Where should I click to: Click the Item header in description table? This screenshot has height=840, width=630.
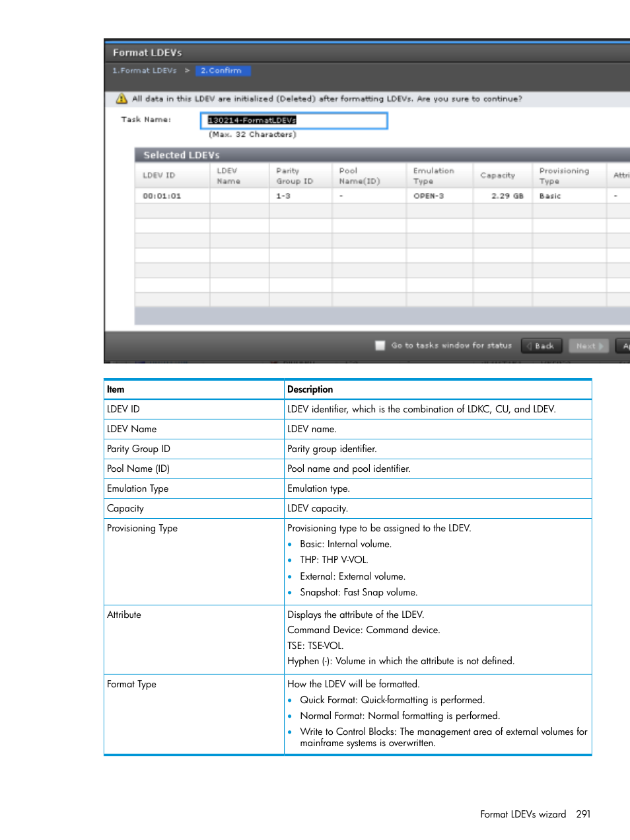pos(116,389)
